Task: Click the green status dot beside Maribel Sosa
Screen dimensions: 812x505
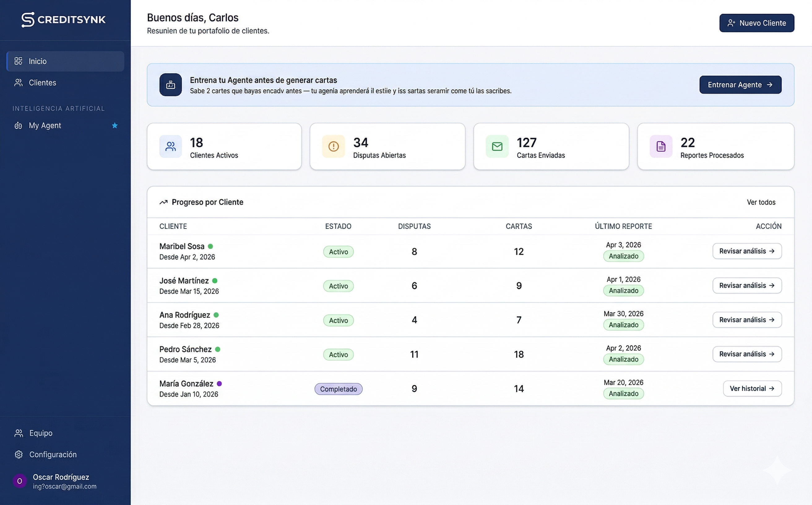Action: coord(210,246)
